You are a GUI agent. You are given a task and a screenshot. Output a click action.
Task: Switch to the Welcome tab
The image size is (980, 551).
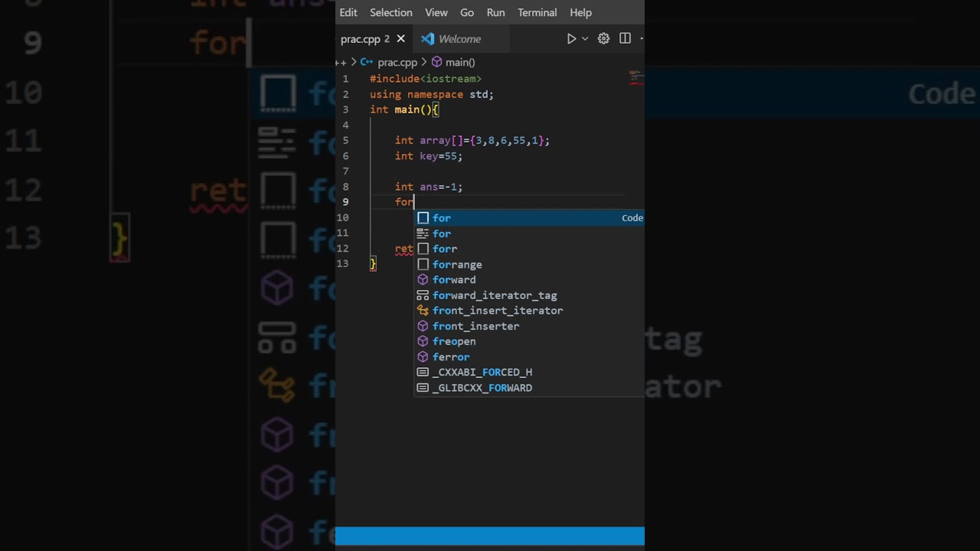click(459, 39)
